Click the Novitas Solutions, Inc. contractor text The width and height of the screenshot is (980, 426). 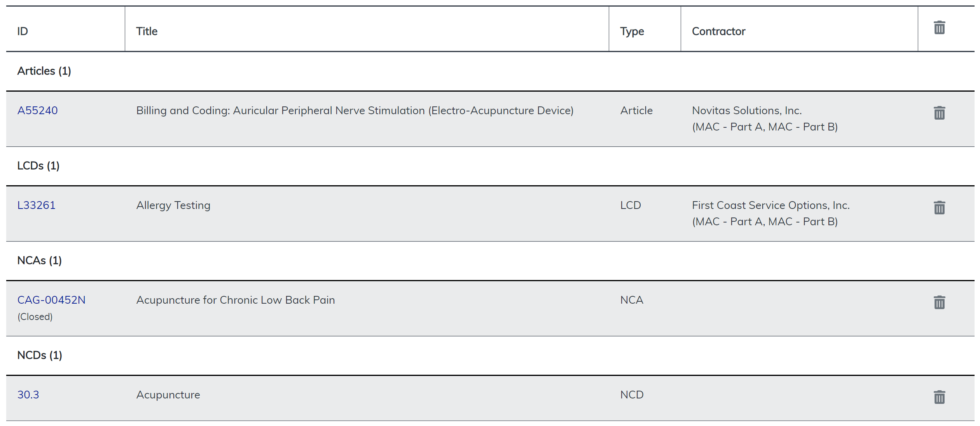click(746, 111)
